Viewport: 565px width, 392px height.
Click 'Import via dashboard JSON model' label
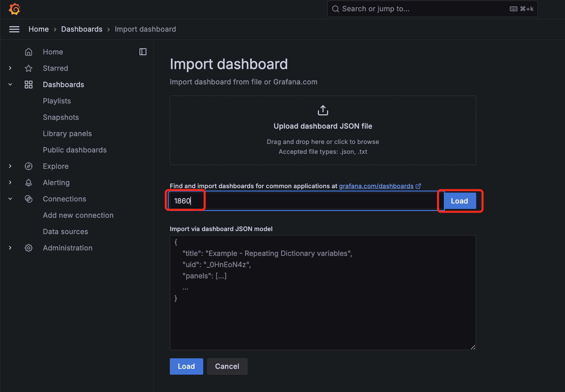point(221,229)
